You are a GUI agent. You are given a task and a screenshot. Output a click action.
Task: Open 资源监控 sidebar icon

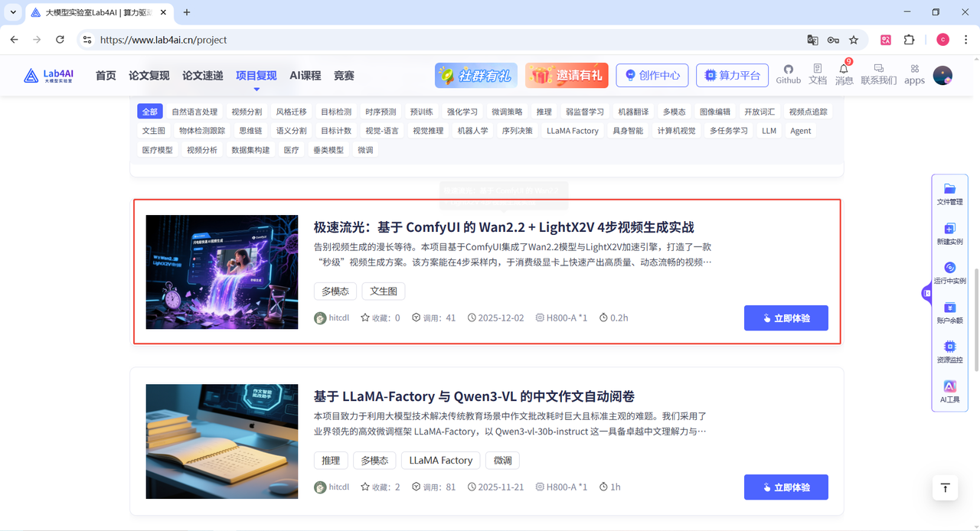949,352
